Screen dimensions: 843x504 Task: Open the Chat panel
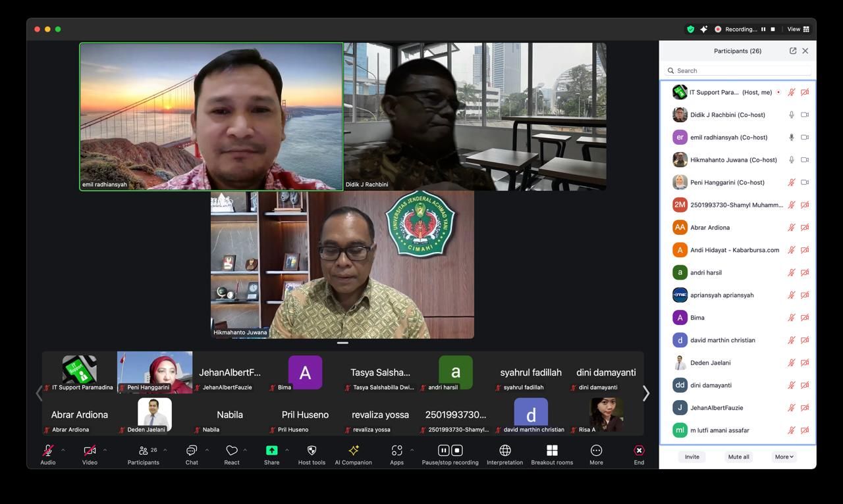191,454
